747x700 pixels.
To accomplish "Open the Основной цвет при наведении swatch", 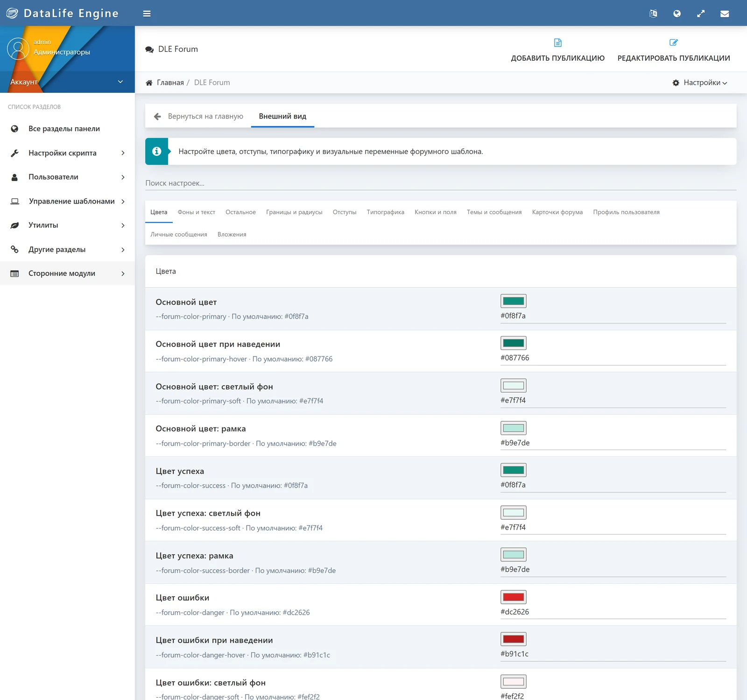I will tap(513, 343).
